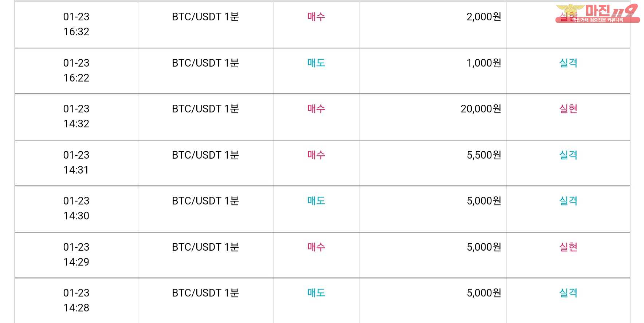644x323 pixels.
Task: Click the 01-23 16:22 timestamp cell
Action: tap(76, 70)
